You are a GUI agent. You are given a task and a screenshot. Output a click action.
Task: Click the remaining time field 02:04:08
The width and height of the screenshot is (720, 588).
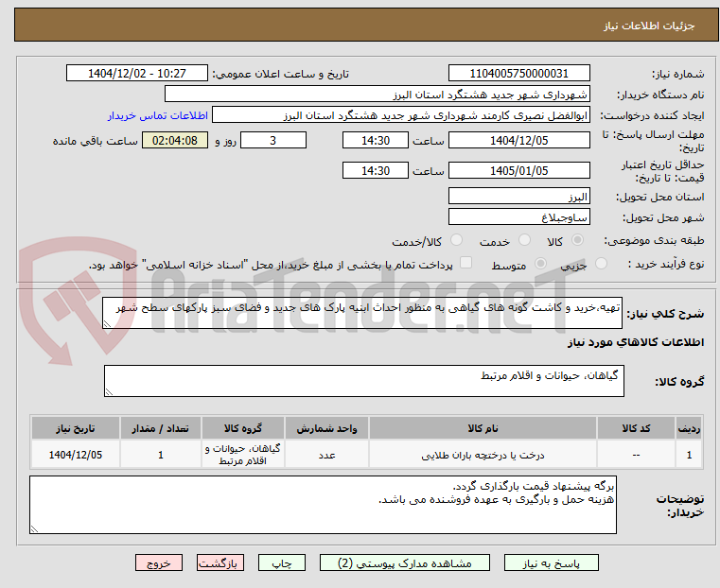tap(175, 140)
